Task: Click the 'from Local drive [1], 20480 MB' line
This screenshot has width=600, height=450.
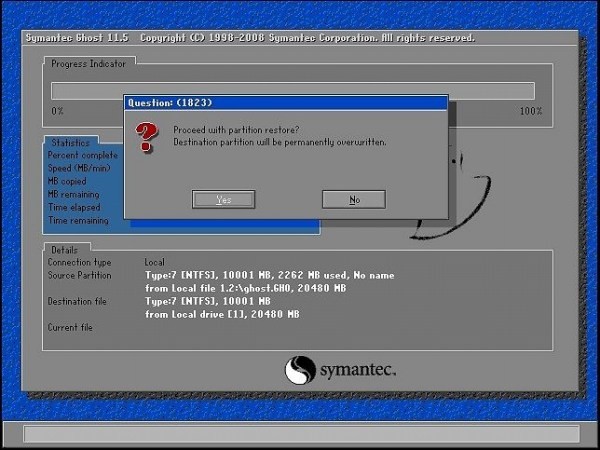Action: pyautogui.click(x=222, y=314)
